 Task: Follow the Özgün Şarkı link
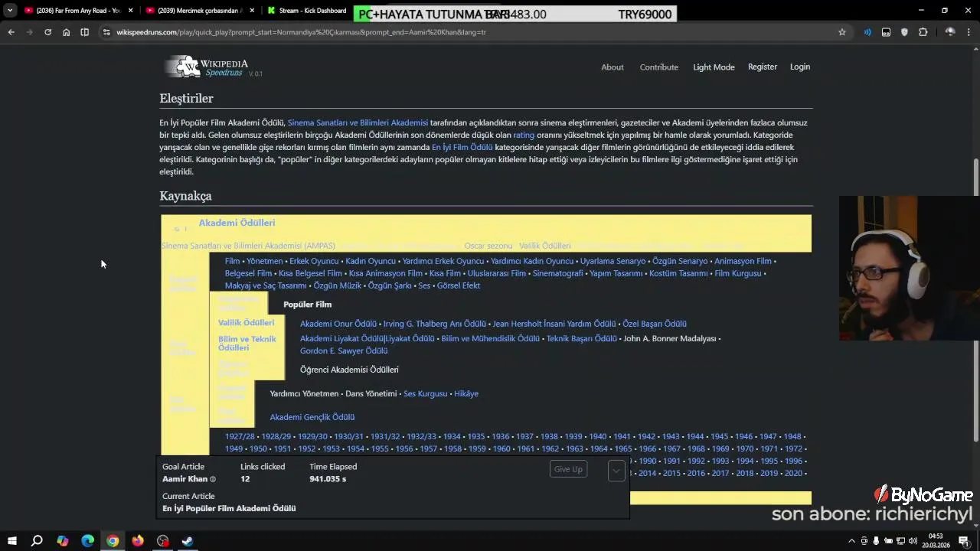click(390, 285)
